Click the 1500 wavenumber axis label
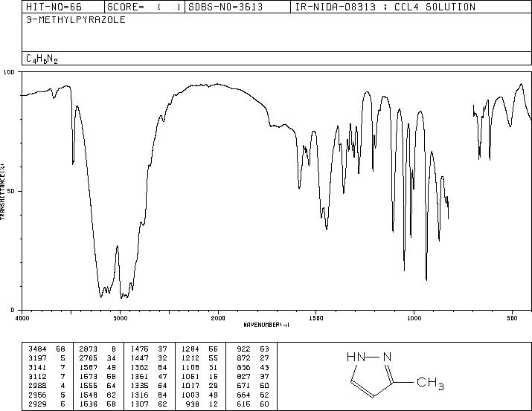Screen dimensions: 532x411 (x=316, y=318)
